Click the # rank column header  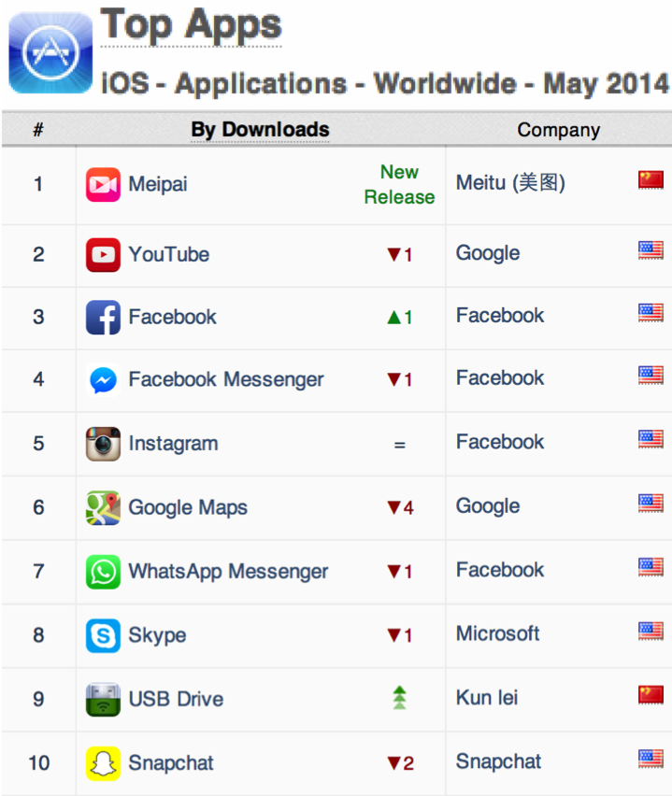click(38, 130)
